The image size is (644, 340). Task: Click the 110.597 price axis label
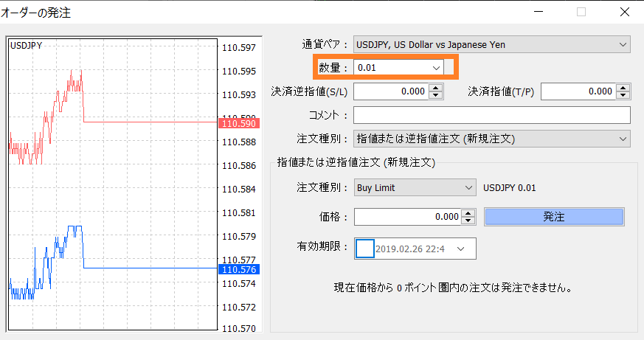click(238, 48)
